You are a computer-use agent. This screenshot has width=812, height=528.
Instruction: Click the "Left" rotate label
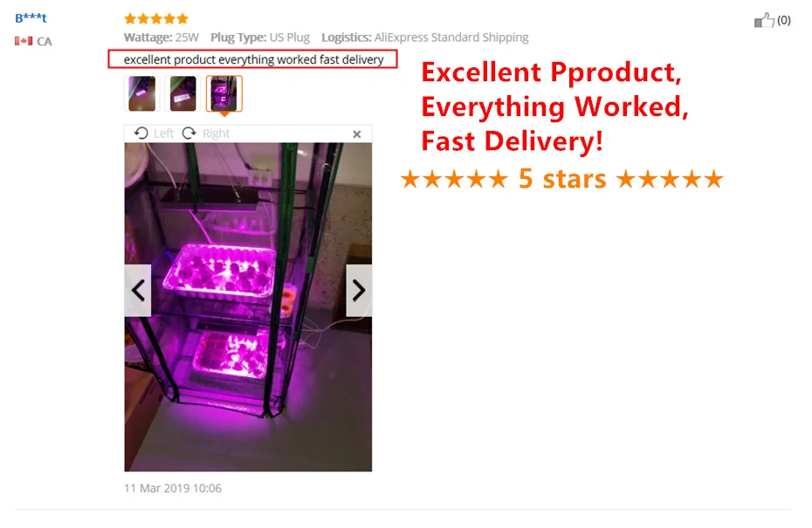[x=163, y=134]
